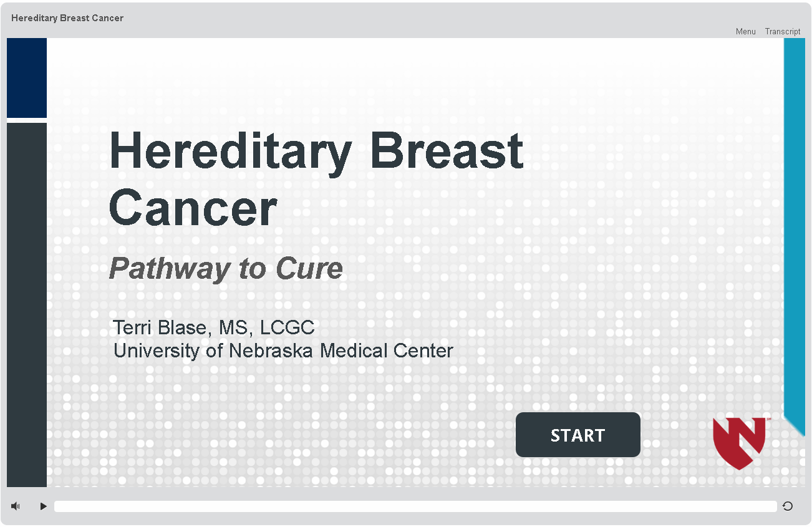Screen dimensions: 812x527
Task: Select Menu in the top navigation
Action: pyautogui.click(x=745, y=31)
